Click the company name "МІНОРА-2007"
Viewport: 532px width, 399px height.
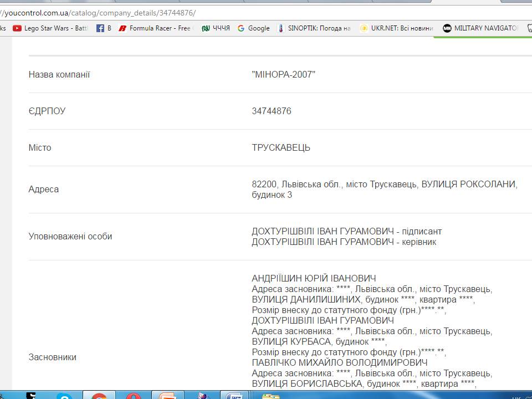(283, 75)
